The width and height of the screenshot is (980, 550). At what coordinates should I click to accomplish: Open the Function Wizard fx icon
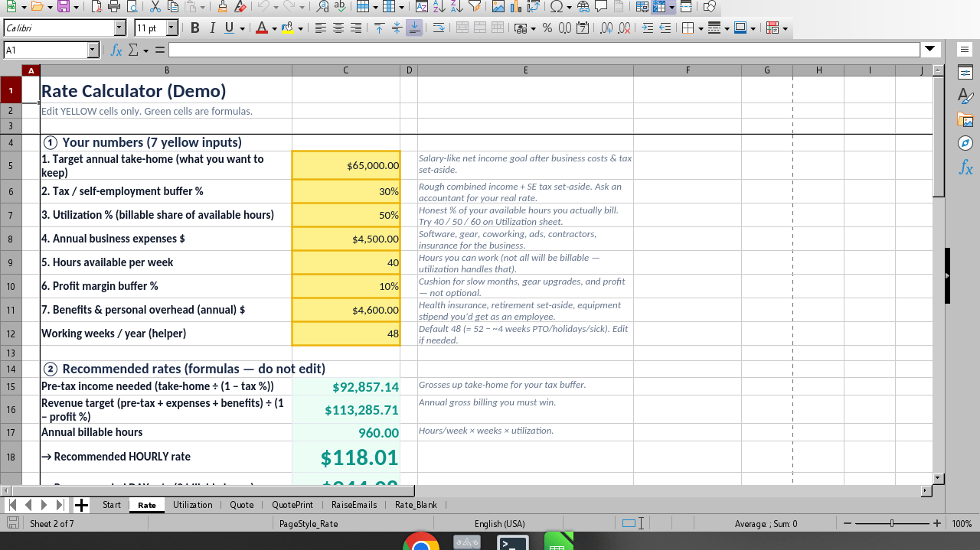click(x=116, y=50)
